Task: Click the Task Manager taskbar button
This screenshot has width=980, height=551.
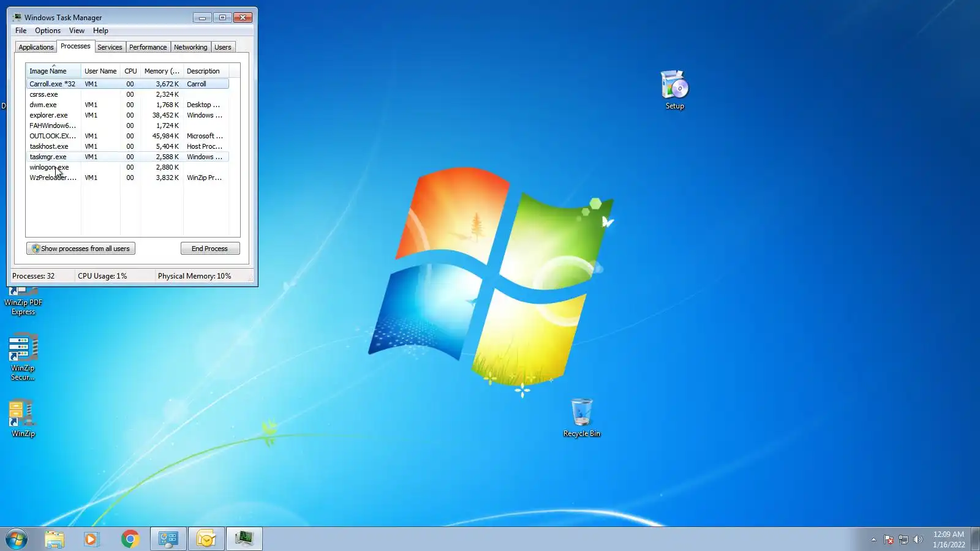Action: point(244,539)
